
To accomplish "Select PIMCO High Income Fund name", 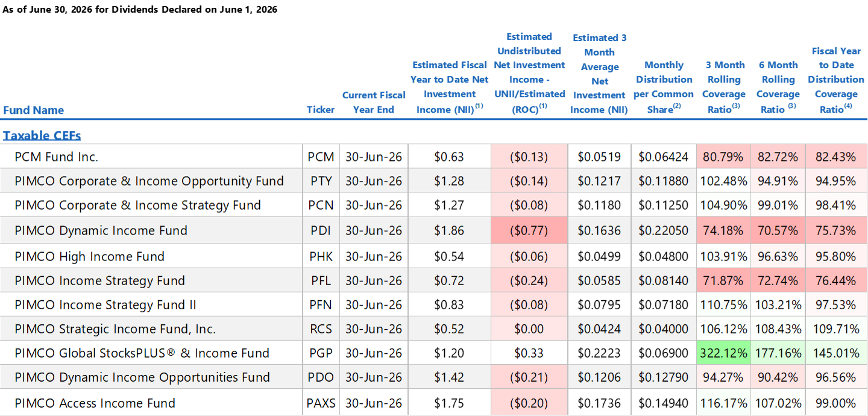I will point(90,256).
